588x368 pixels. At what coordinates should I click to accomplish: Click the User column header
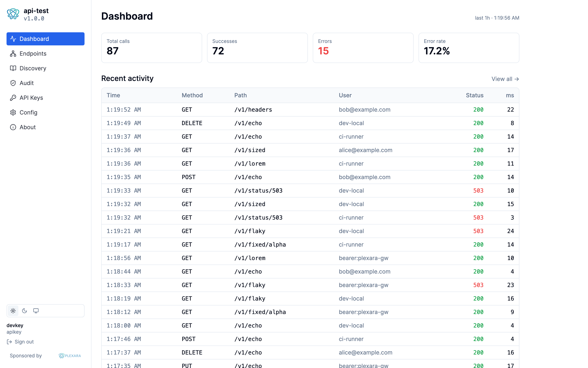pyautogui.click(x=345, y=95)
